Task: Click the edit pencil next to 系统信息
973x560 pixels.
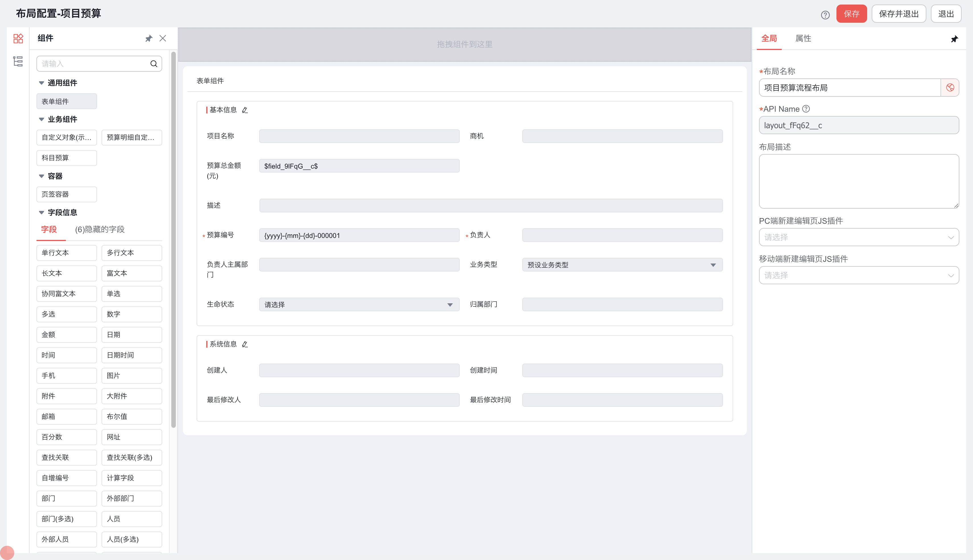Action: [245, 345]
